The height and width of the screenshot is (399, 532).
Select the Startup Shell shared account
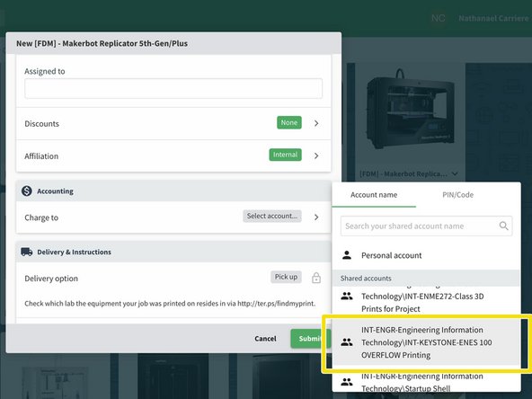[x=426, y=382]
